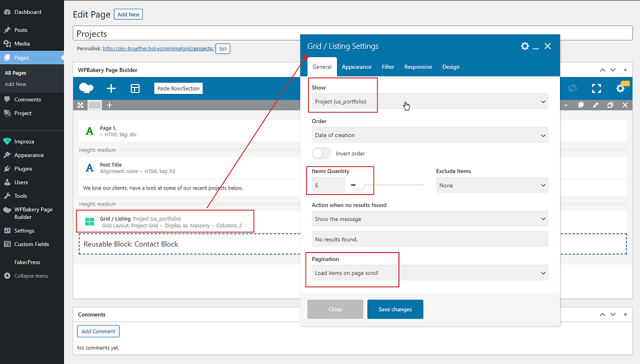Select the Reusable Block: Contact Block element
This screenshot has height=364, width=640.
[352, 244]
